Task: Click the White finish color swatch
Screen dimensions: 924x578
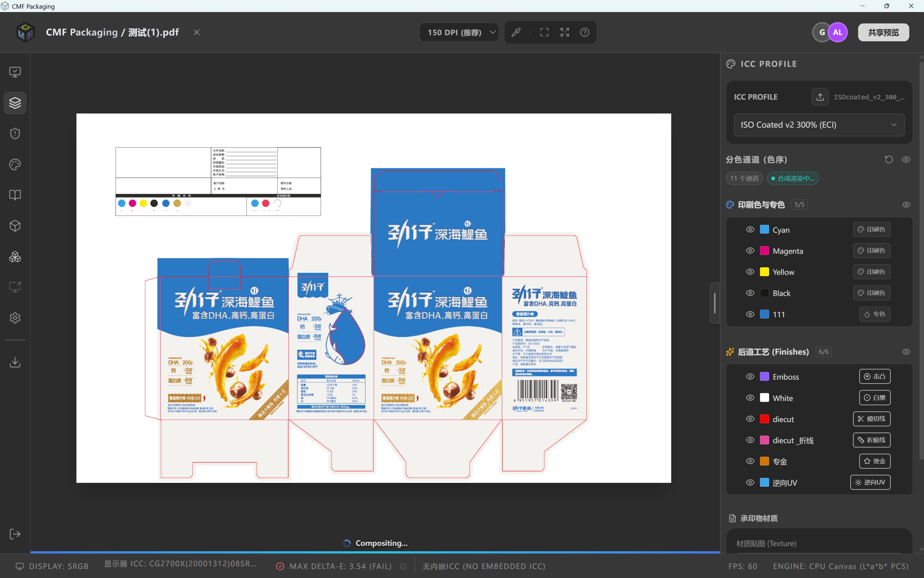Action: pyautogui.click(x=764, y=398)
